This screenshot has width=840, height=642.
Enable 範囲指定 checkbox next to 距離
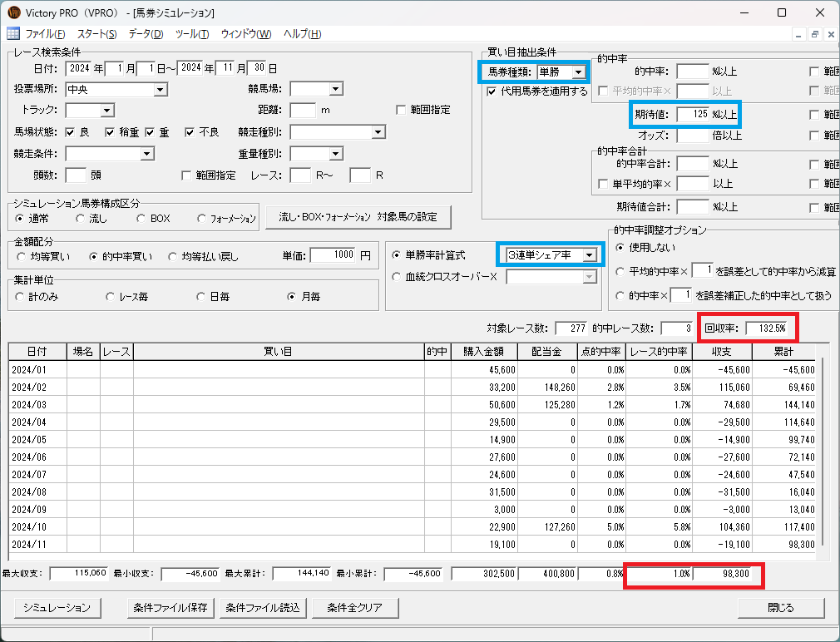point(401,110)
